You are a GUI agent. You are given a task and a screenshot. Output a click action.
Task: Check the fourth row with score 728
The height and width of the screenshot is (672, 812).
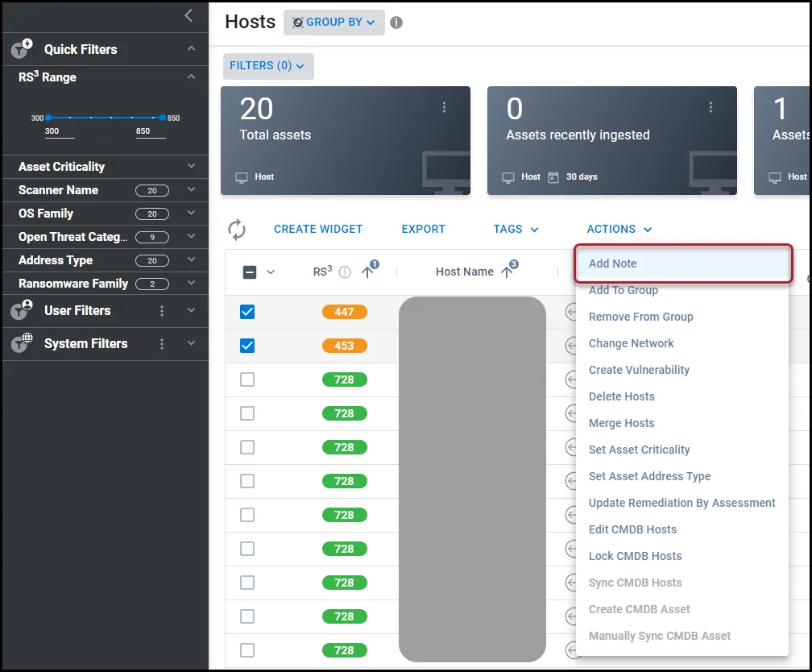247,481
